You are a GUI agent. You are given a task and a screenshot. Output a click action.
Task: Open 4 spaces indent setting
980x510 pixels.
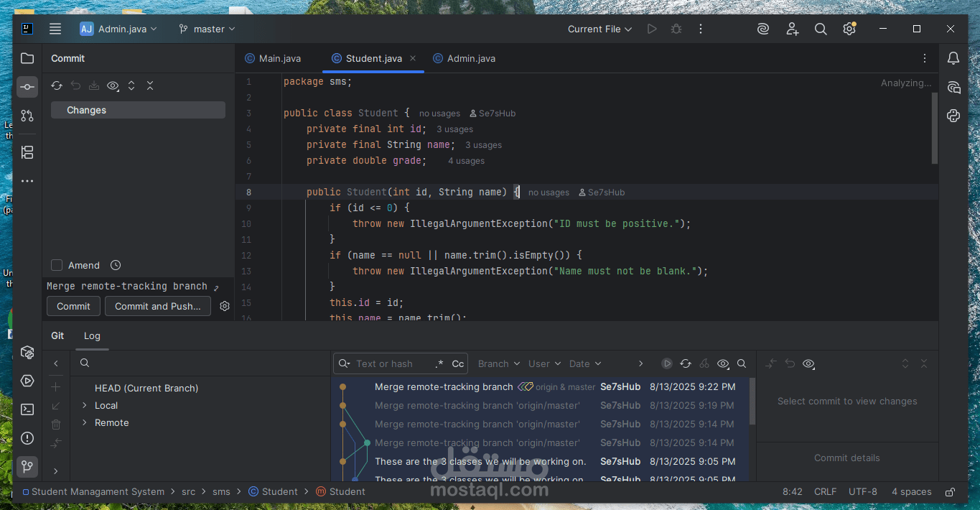click(x=912, y=492)
